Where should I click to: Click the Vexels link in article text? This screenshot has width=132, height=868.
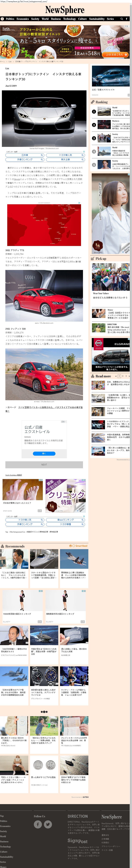pyautogui.click(x=17, y=179)
